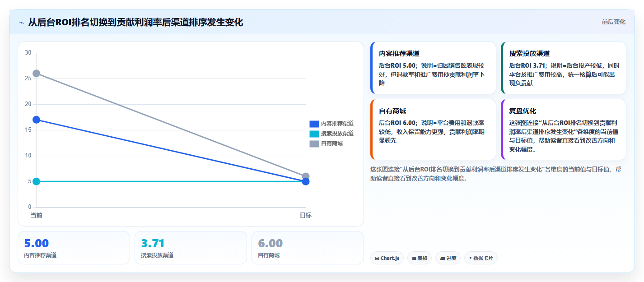The image size is (644, 282).
Task: Click the 当前 x-axis label
Action: pyautogui.click(x=37, y=215)
